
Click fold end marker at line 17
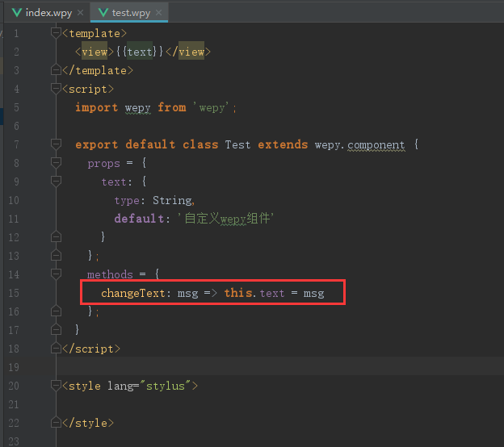(56, 329)
